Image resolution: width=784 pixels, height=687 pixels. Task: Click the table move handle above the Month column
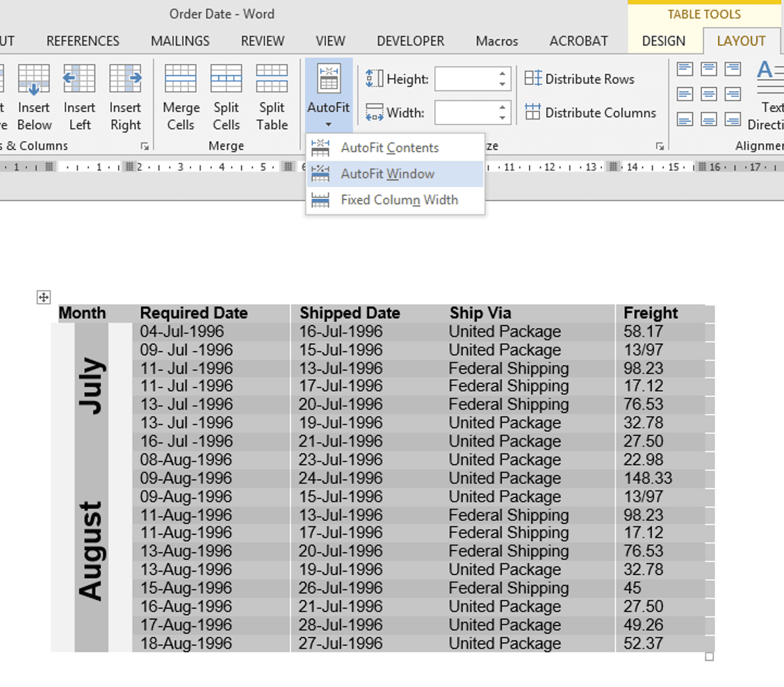(43, 298)
